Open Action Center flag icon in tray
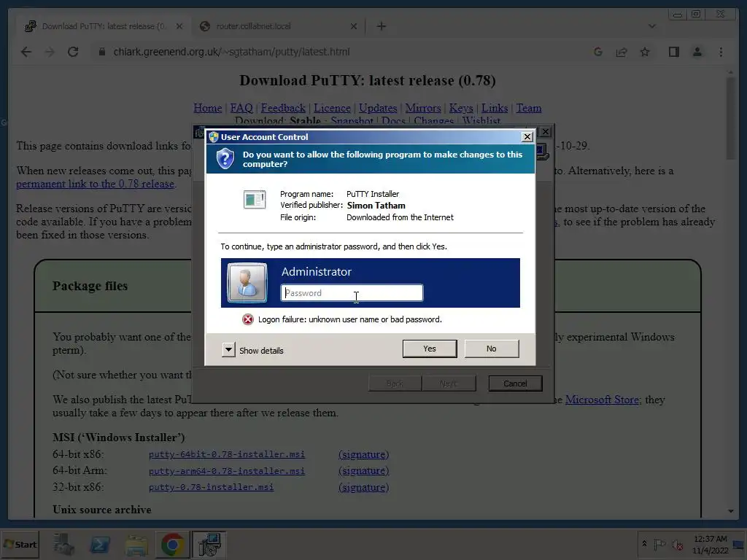The height and width of the screenshot is (560, 747). point(659,544)
